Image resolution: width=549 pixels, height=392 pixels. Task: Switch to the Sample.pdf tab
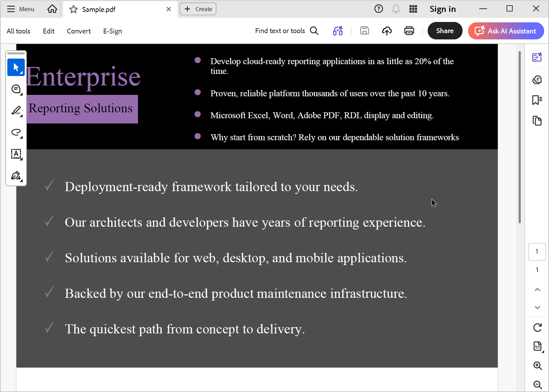[x=120, y=9]
